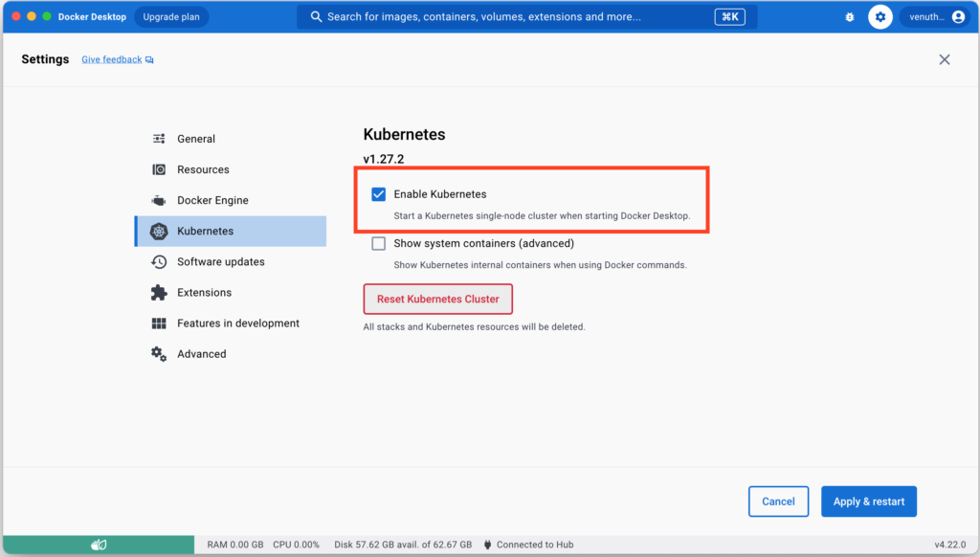Click the Docker Engine whale icon
980x557 pixels.
[159, 201]
